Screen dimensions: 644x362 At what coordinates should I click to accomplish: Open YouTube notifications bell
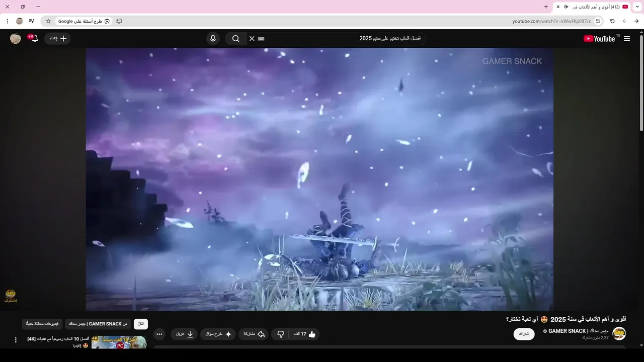[34, 39]
